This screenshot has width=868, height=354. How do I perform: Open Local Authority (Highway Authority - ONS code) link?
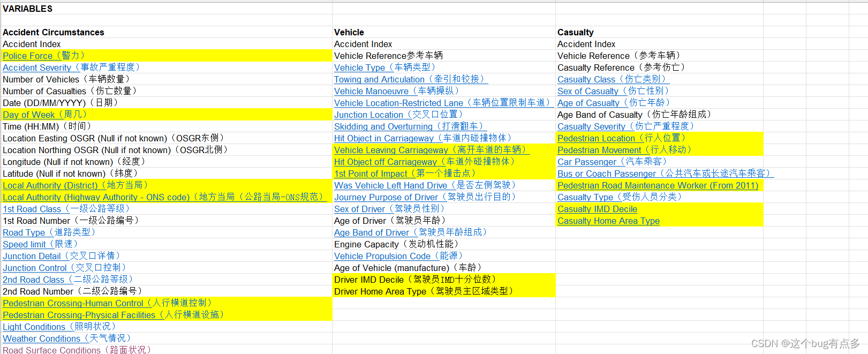[x=164, y=197]
